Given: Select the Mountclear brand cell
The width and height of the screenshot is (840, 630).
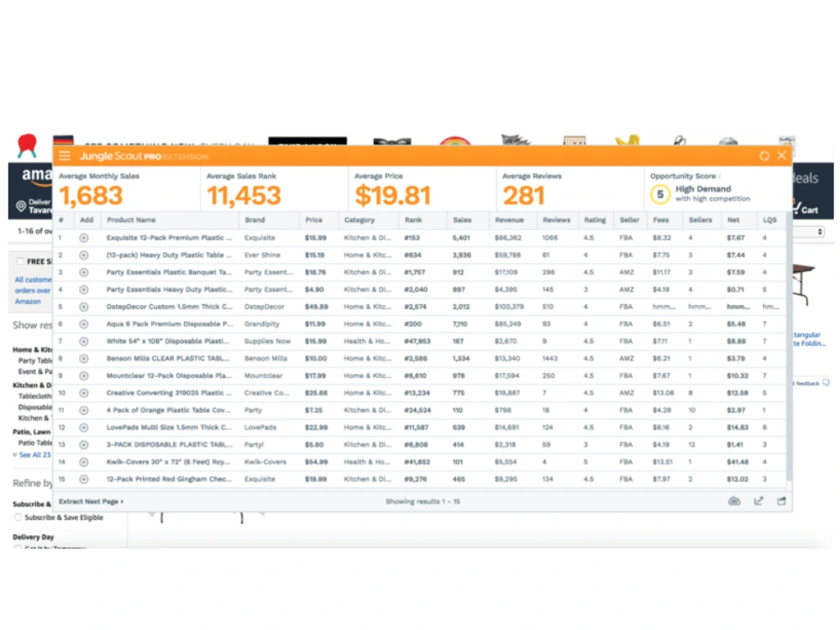Looking at the screenshot, I should click(263, 376).
